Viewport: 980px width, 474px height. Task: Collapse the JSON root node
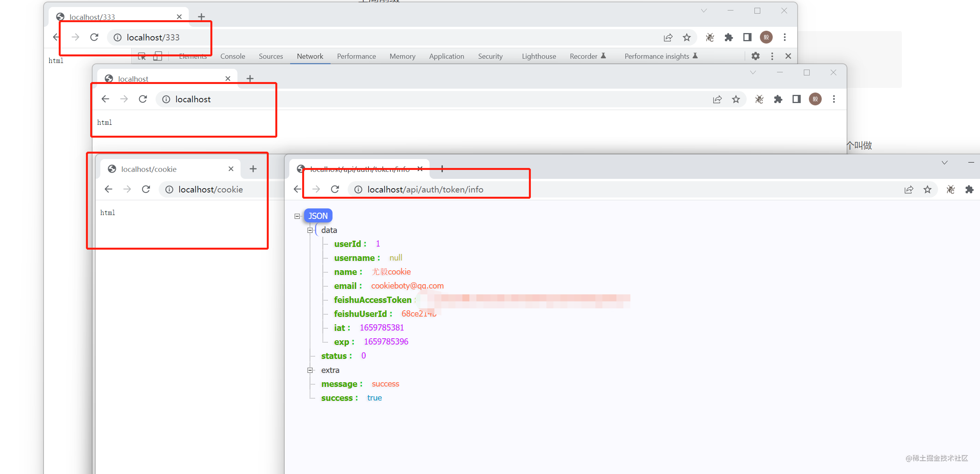(297, 216)
